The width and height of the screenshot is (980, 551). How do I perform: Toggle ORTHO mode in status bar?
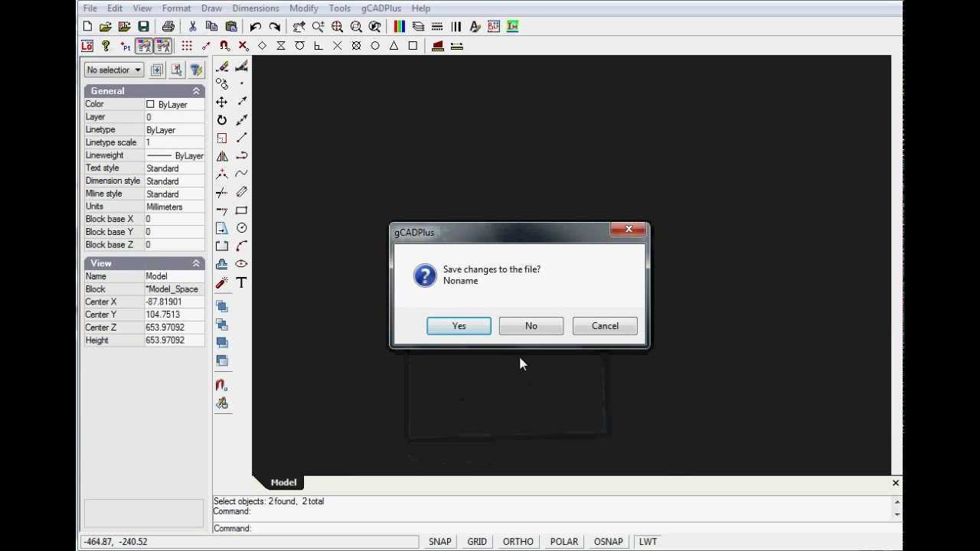[x=518, y=541]
